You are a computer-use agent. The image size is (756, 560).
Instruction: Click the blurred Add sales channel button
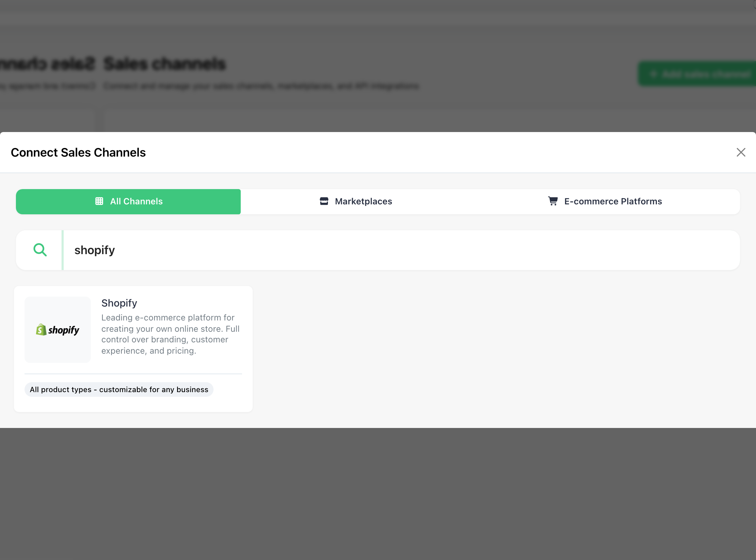[697, 74]
